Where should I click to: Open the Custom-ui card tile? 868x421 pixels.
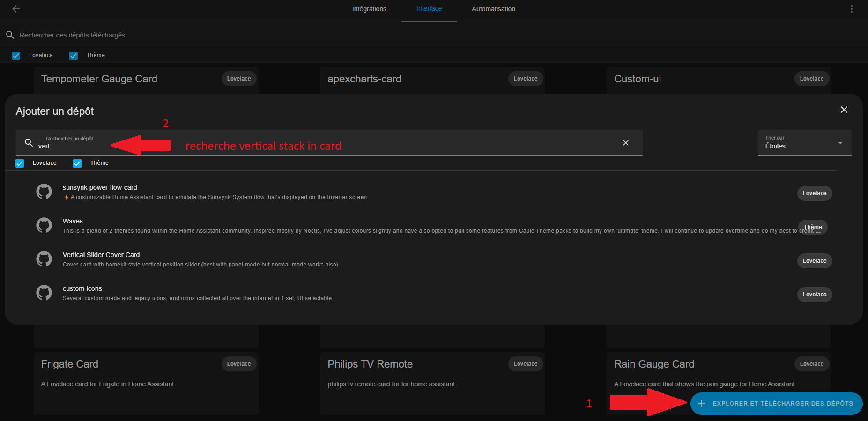(719, 80)
